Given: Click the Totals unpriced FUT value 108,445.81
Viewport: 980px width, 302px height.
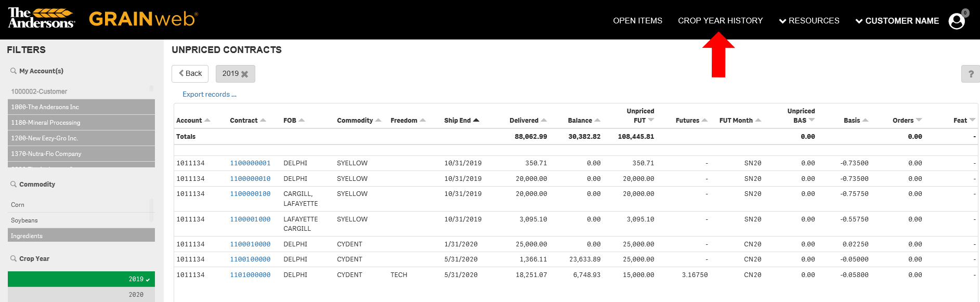Looking at the screenshot, I should coord(636,137).
